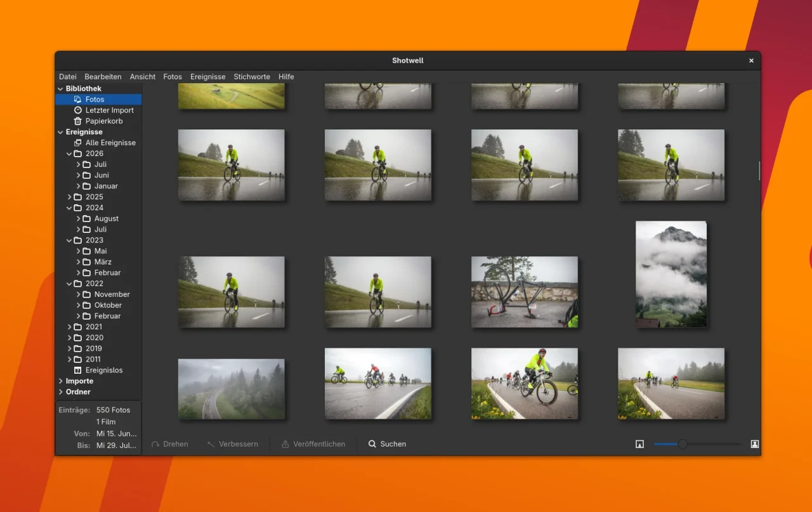Viewport: 812px width, 512px height.
Task: Click the thumbnail size slider handle
Action: [x=683, y=444]
